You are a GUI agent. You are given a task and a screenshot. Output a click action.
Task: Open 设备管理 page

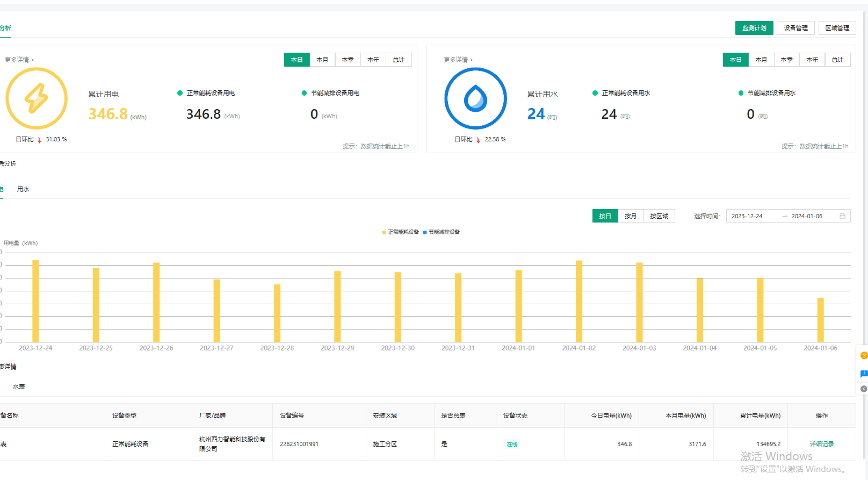click(795, 28)
